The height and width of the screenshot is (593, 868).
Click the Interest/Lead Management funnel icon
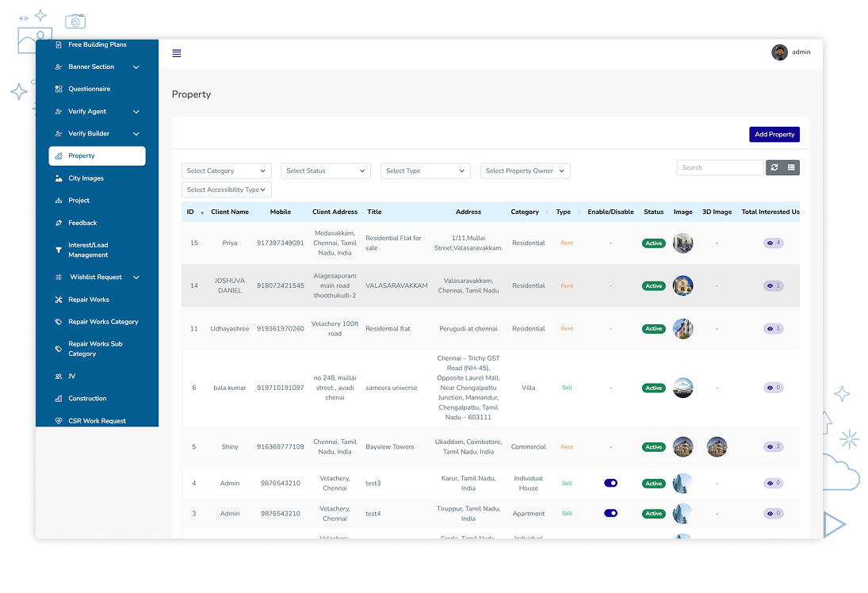click(59, 251)
